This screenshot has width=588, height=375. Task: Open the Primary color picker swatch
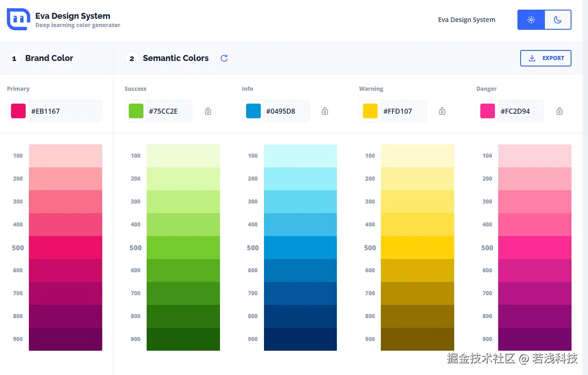(18, 111)
